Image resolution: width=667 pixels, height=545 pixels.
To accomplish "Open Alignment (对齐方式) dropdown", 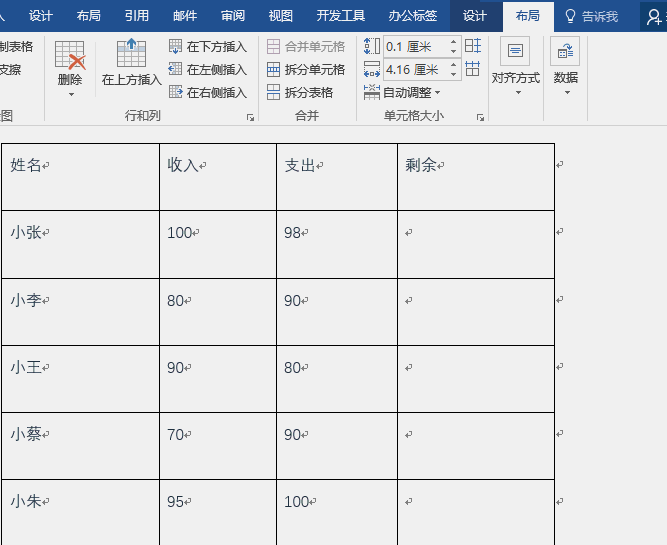I will click(x=516, y=66).
